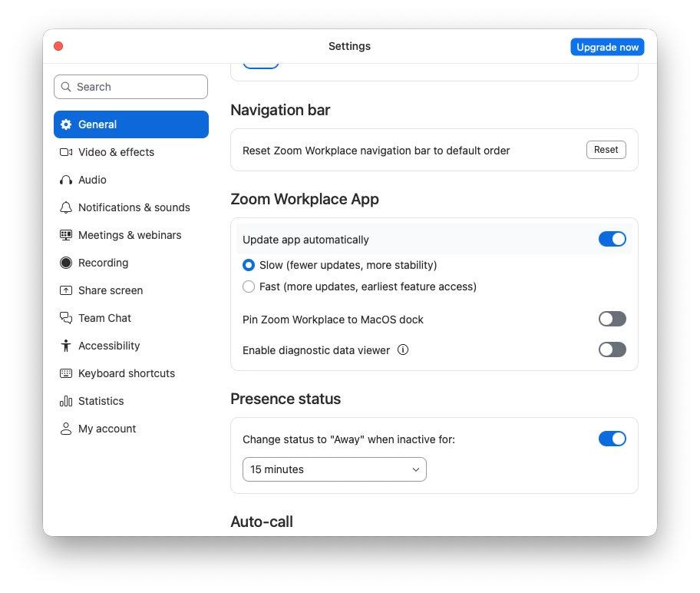Click the Audio headphones icon
The image size is (700, 593).
(x=66, y=180)
